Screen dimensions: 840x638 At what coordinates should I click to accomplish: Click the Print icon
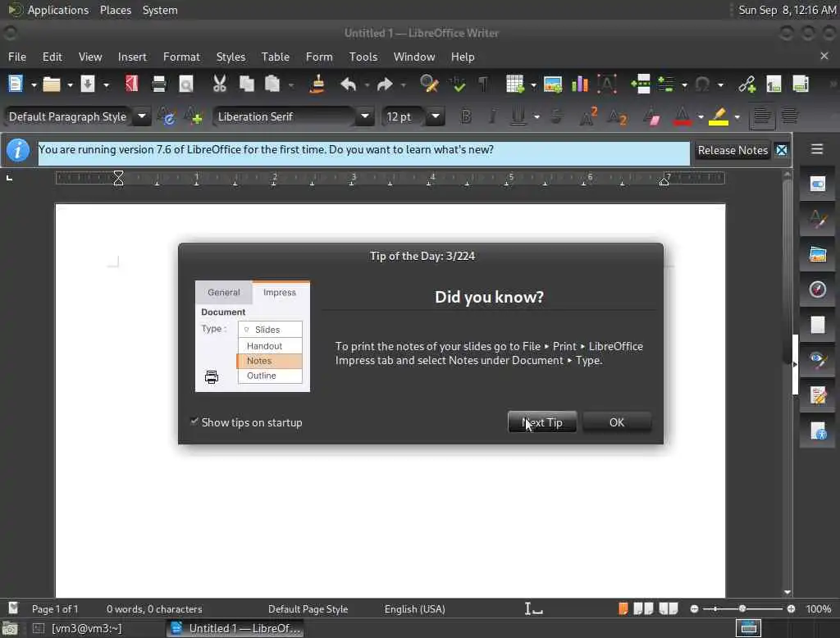click(159, 84)
